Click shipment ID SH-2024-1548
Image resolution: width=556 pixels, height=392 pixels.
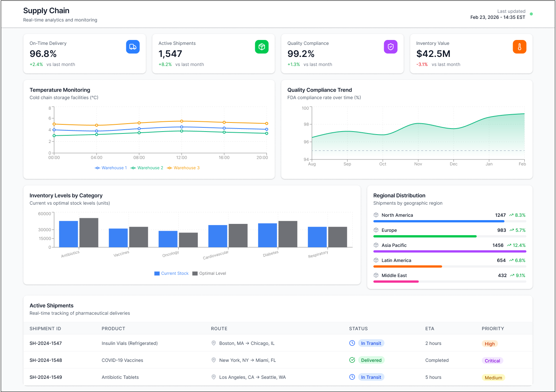tap(46, 360)
